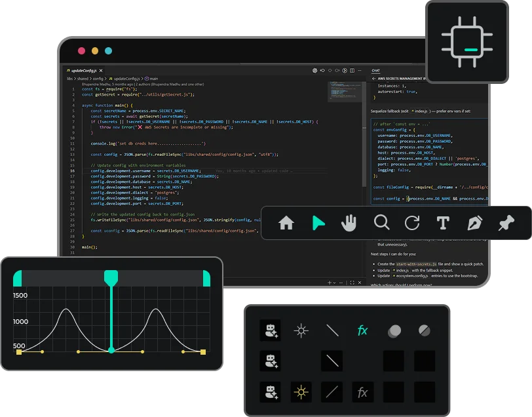Click the back arrow beside AWS Secrets Management
Viewport: 532px width, 417px height.
pyautogui.click(x=373, y=79)
